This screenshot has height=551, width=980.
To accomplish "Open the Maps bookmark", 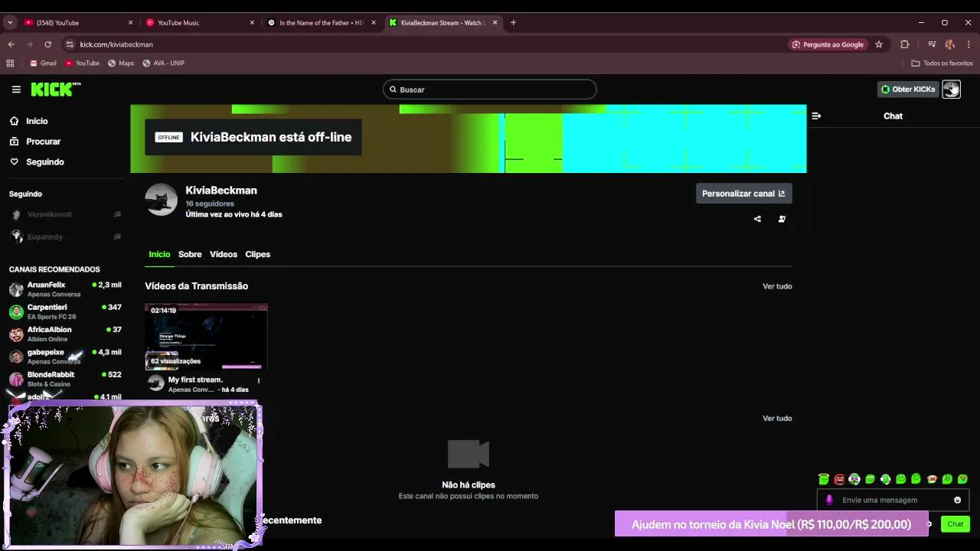I will 121,64.
